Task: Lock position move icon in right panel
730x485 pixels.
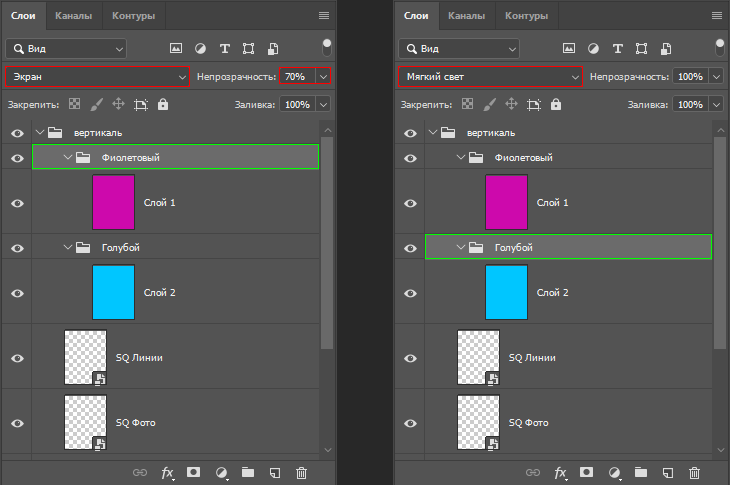Action: point(511,104)
